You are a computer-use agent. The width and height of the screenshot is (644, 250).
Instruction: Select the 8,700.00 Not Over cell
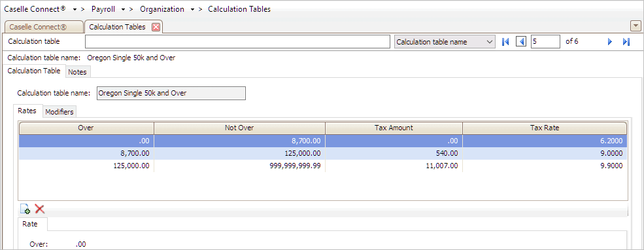click(239, 141)
